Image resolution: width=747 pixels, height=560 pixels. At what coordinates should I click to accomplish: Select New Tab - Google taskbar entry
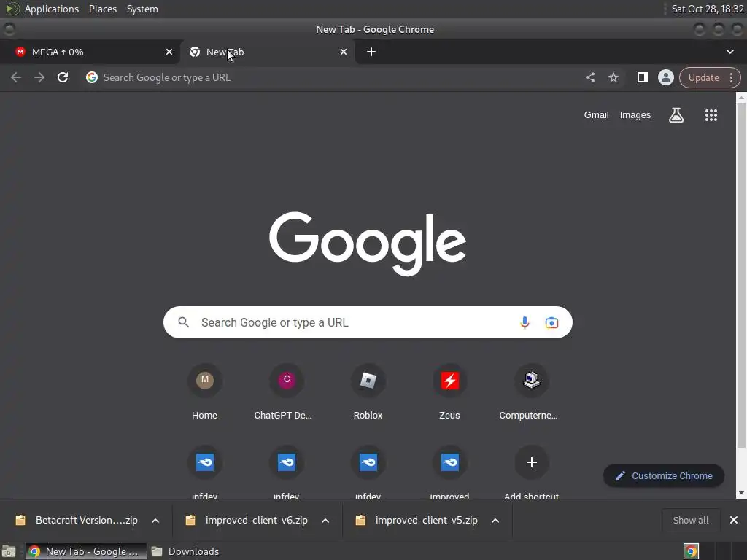point(86,551)
